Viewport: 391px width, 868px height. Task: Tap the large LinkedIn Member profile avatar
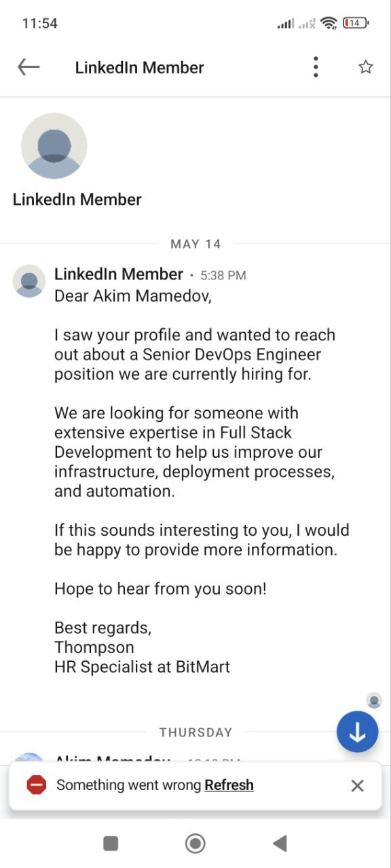54,146
